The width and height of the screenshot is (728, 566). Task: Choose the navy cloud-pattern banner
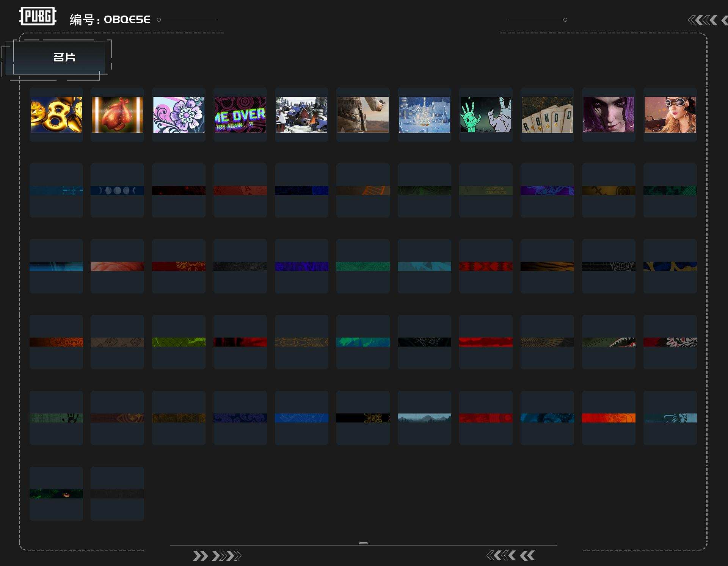click(x=240, y=418)
